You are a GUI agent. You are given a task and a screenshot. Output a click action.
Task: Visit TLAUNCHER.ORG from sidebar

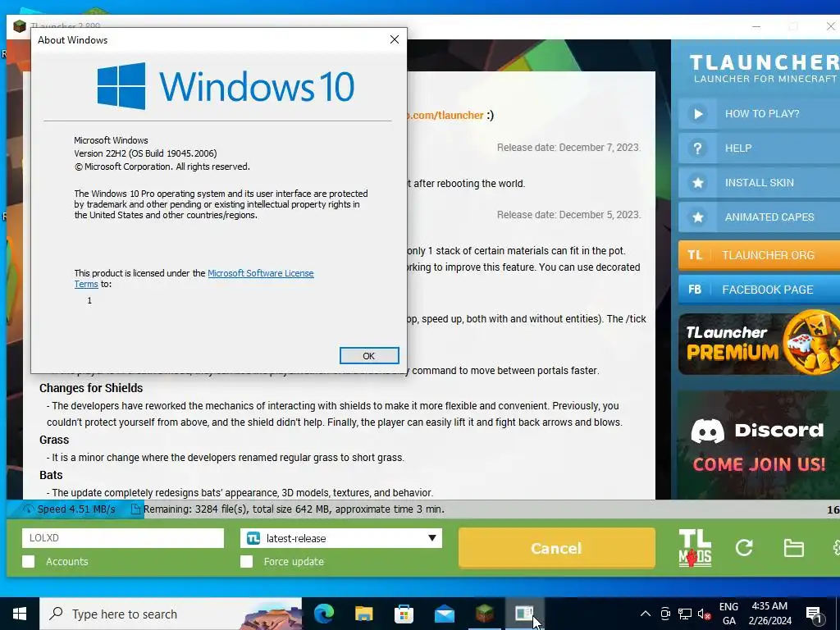(x=759, y=255)
